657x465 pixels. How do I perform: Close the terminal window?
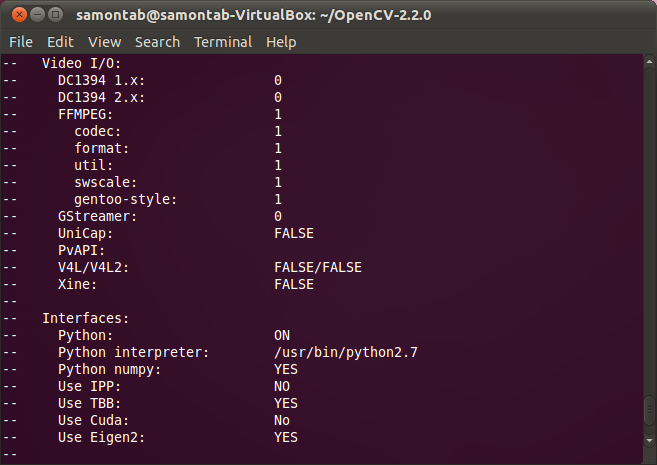(x=19, y=15)
